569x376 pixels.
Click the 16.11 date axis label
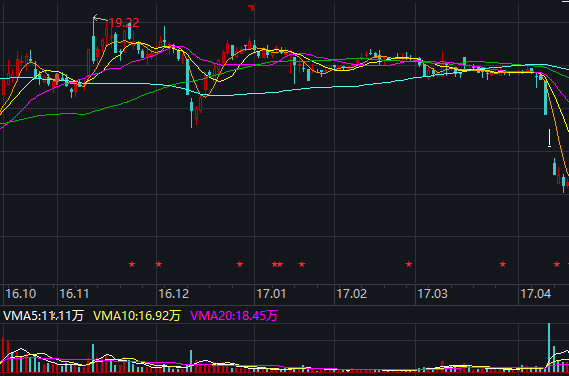click(x=74, y=294)
